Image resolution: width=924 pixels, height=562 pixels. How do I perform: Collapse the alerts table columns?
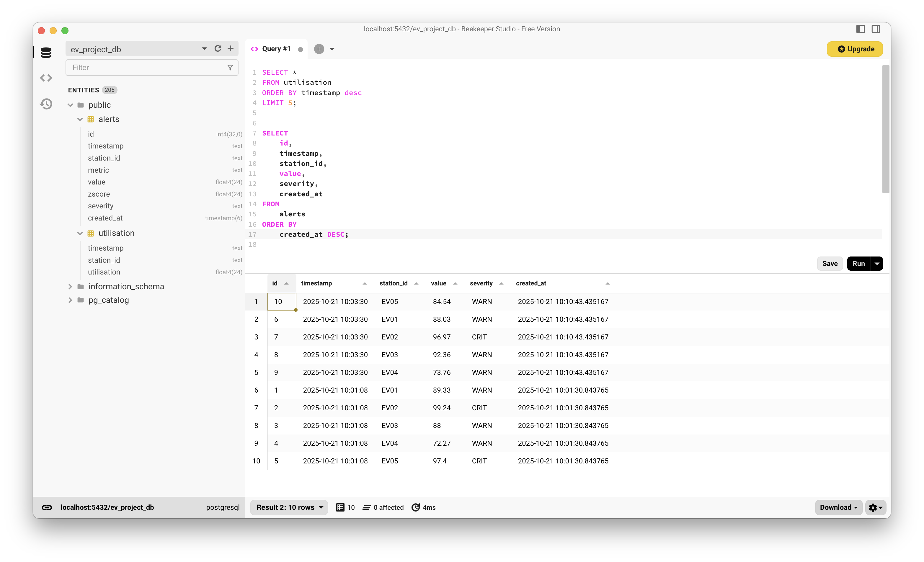coord(80,119)
